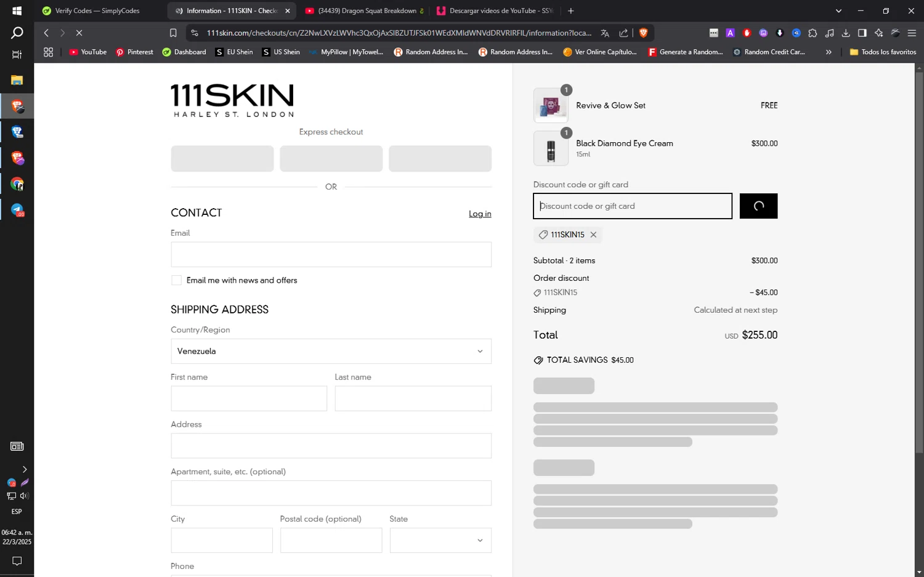Open the Brave Shields lion icon
Viewport: 924px width, 577px height.
[644, 33]
